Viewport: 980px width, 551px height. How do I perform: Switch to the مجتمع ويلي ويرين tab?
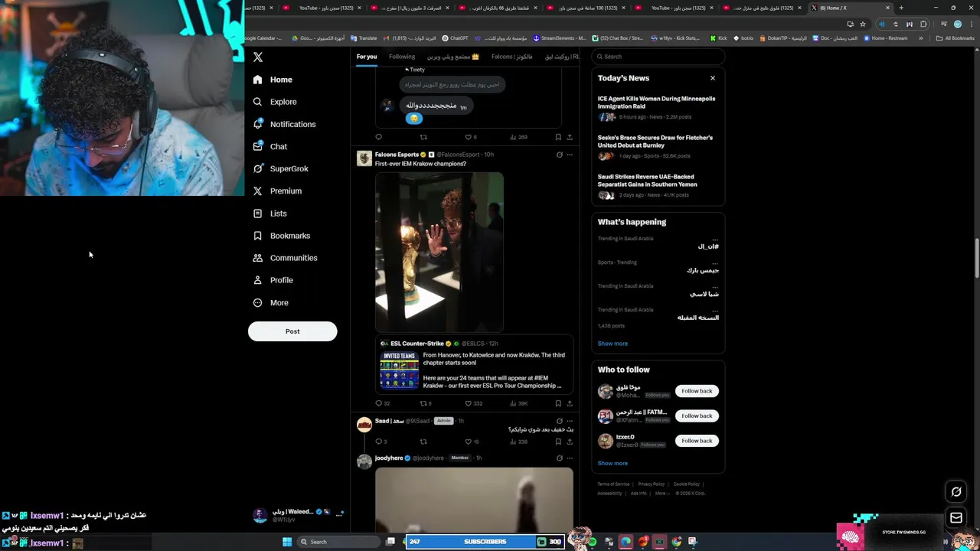(453, 57)
